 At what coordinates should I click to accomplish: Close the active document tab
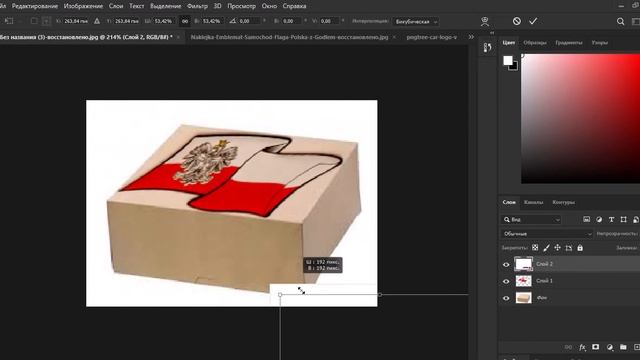(178, 37)
